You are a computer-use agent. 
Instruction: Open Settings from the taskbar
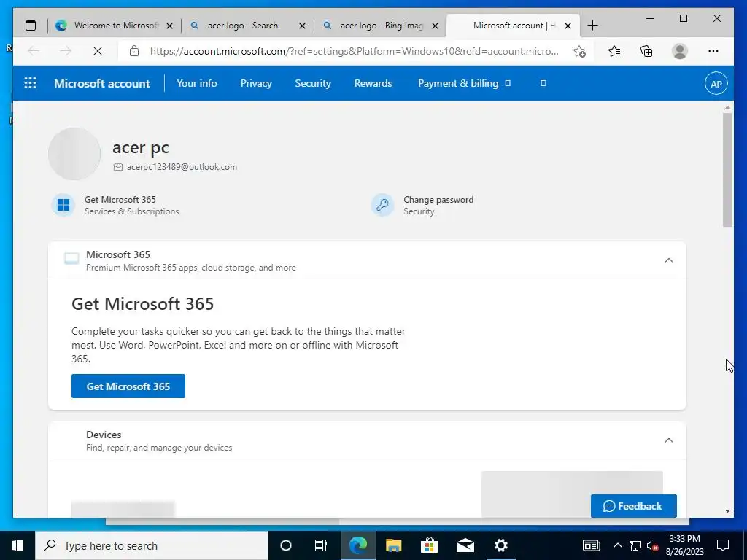tap(500, 545)
